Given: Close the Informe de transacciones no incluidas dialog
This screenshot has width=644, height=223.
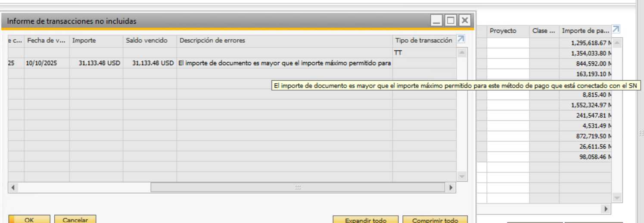Looking at the screenshot, I should (464, 20).
